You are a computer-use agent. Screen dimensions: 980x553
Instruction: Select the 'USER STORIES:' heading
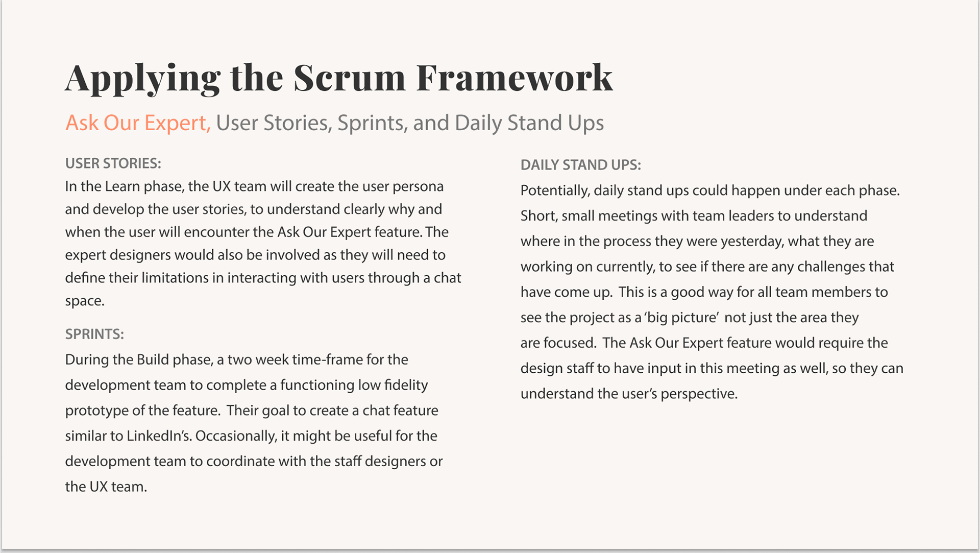tap(113, 163)
